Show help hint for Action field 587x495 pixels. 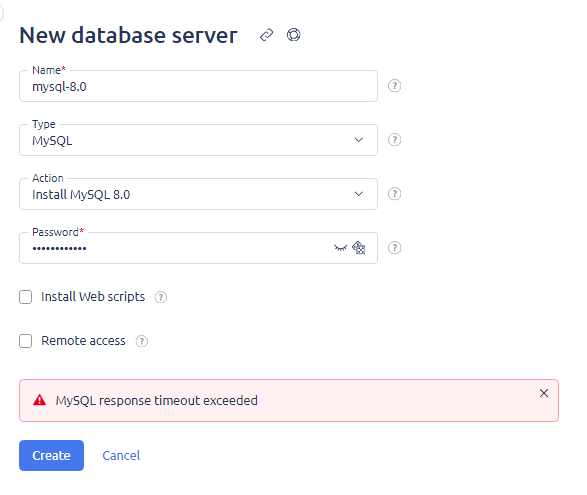tap(394, 194)
